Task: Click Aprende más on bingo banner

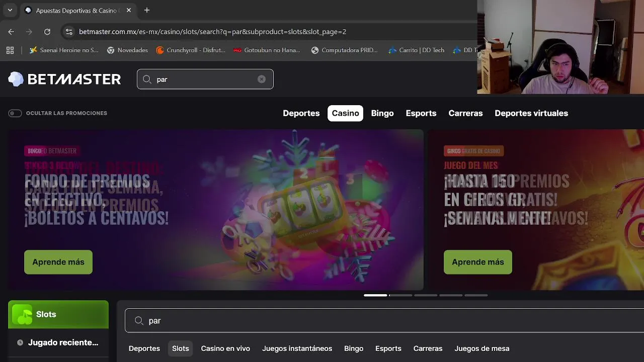Action: pos(58,262)
